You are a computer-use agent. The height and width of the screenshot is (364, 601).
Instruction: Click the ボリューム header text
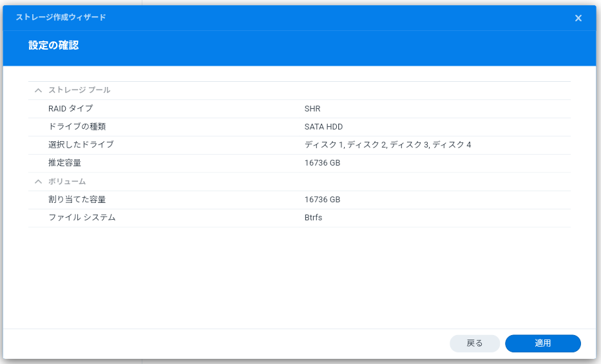[67, 182]
